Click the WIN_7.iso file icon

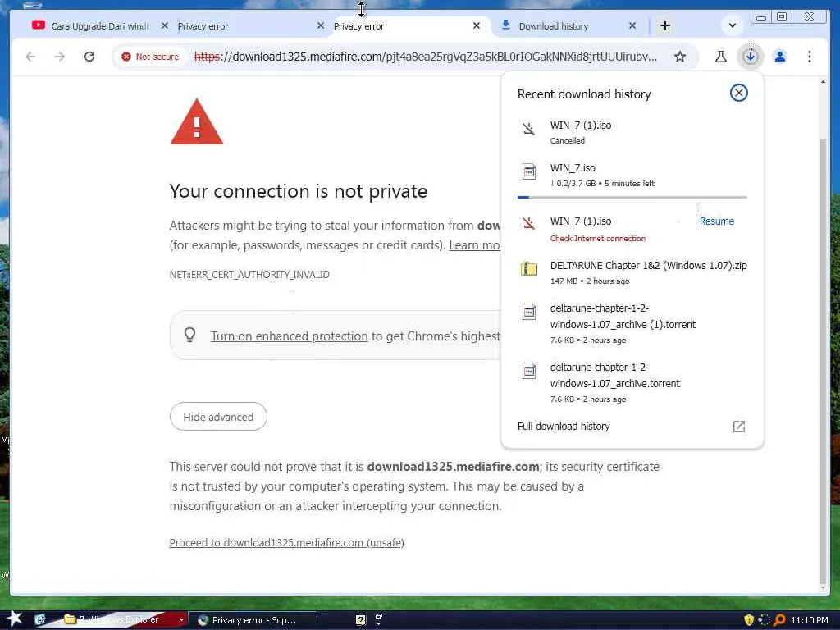[x=529, y=171]
